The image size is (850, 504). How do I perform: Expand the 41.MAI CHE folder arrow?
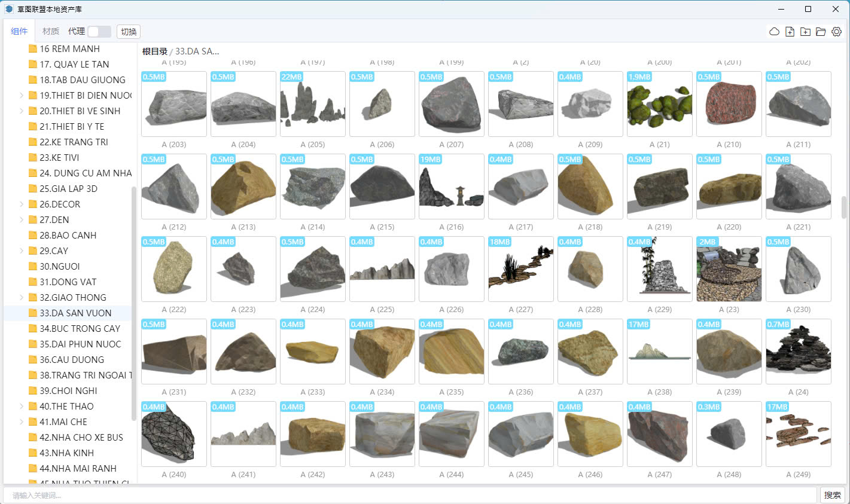coord(22,422)
